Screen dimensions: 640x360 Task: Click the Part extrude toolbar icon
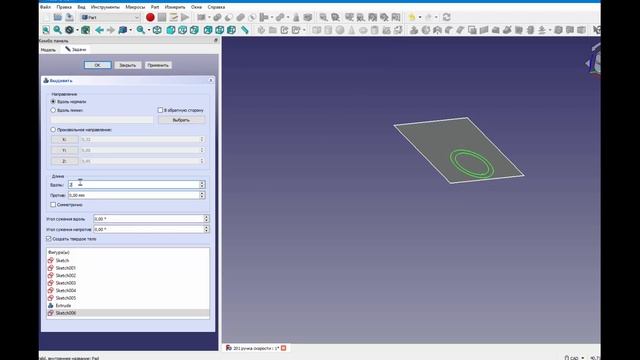pos(414,30)
